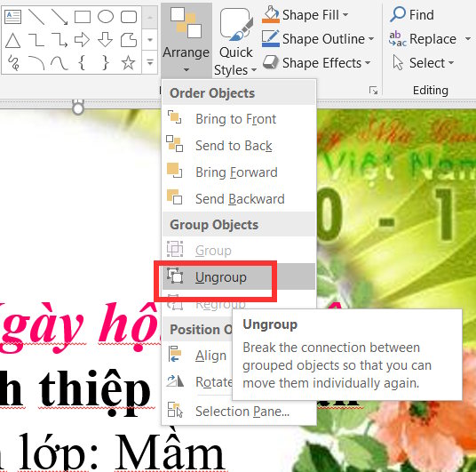The height and width of the screenshot is (472, 476).
Task: Select the snipped corner freeform shape
Action: click(x=129, y=40)
